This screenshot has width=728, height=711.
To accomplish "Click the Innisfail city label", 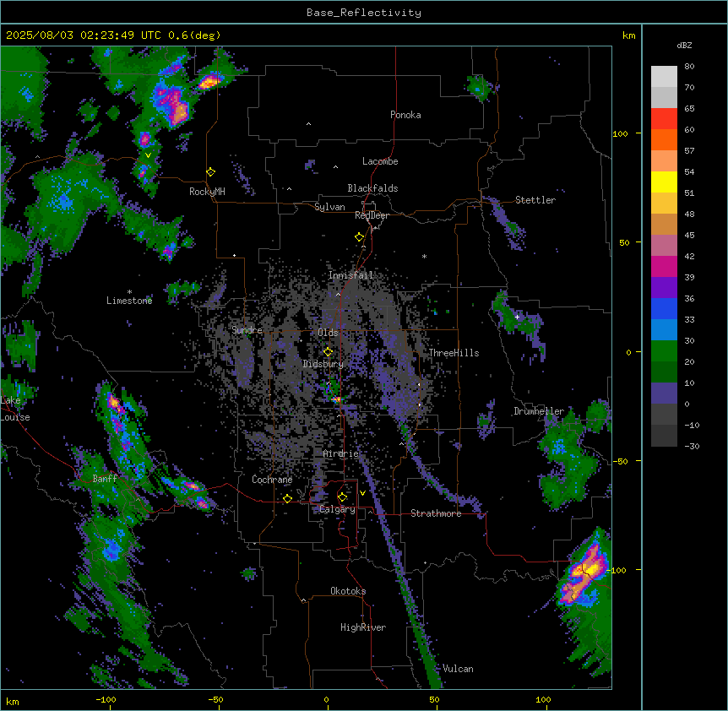I will 350,275.
